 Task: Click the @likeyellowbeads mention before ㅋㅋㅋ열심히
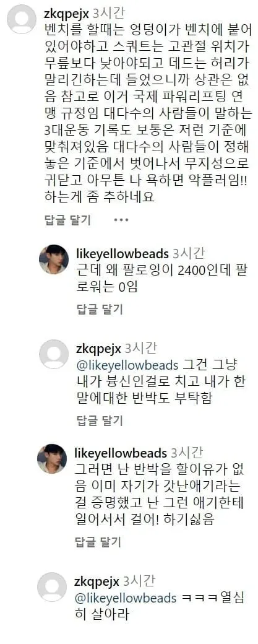126,598
